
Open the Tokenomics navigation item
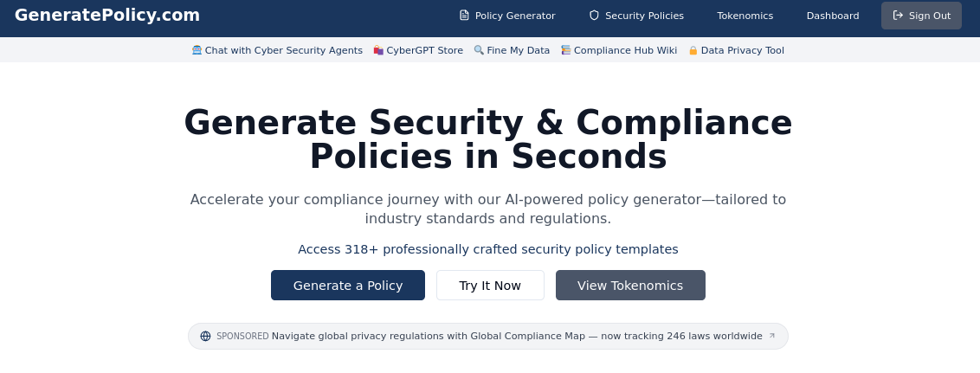(745, 16)
